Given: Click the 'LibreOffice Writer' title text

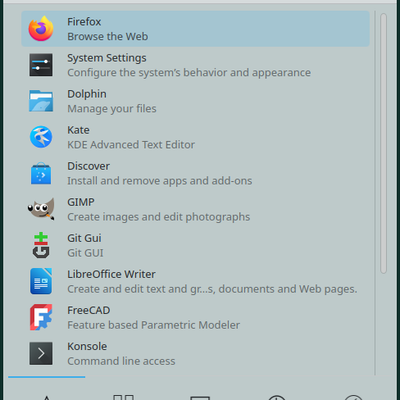Looking at the screenshot, I should 111,274.
